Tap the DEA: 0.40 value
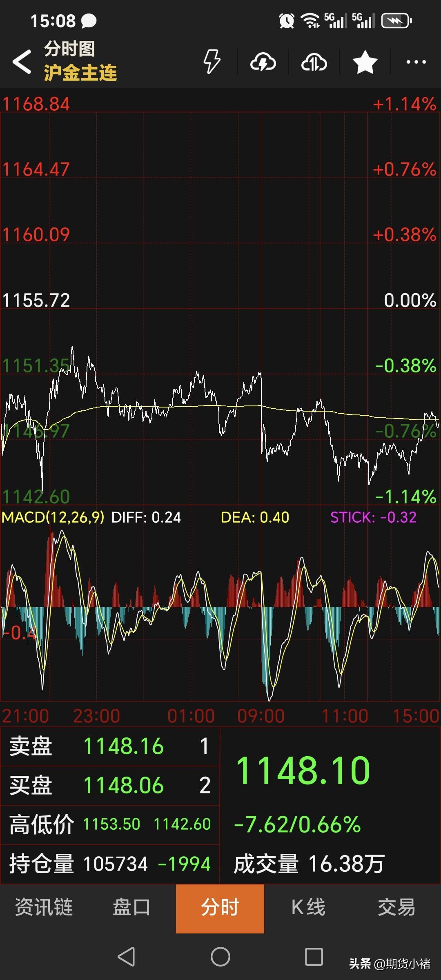Screen dimensions: 441x980 [255, 517]
